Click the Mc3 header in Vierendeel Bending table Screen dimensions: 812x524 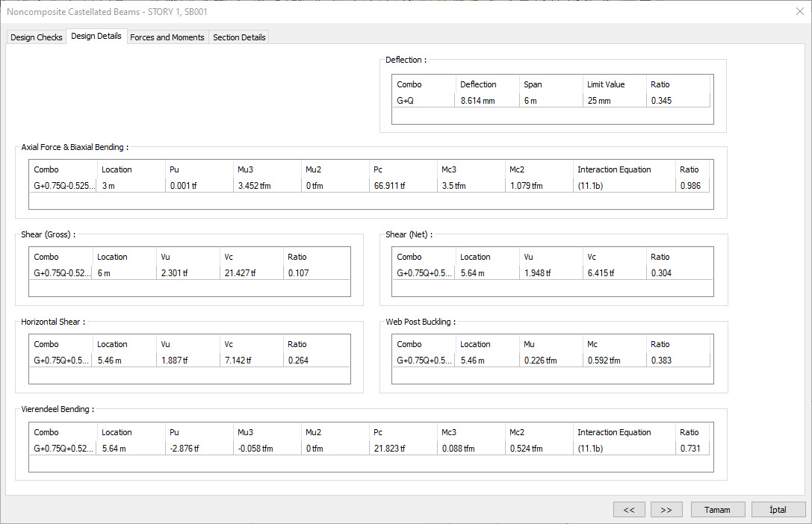click(x=452, y=432)
